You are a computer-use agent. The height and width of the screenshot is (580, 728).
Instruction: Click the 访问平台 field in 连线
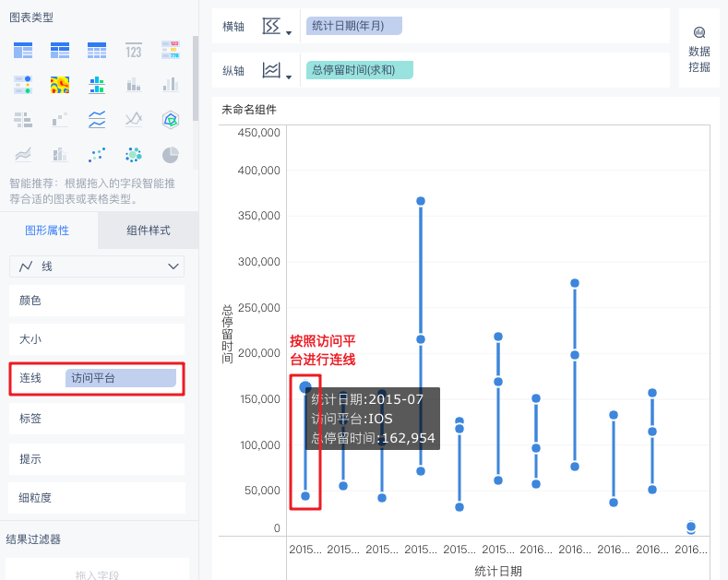point(121,378)
